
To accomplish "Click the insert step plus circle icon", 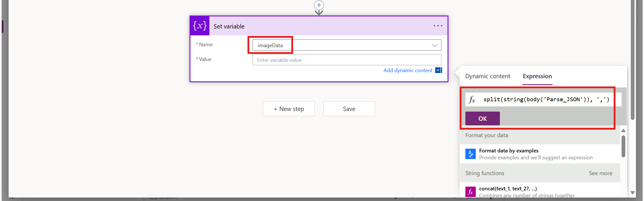I will pos(319,5).
